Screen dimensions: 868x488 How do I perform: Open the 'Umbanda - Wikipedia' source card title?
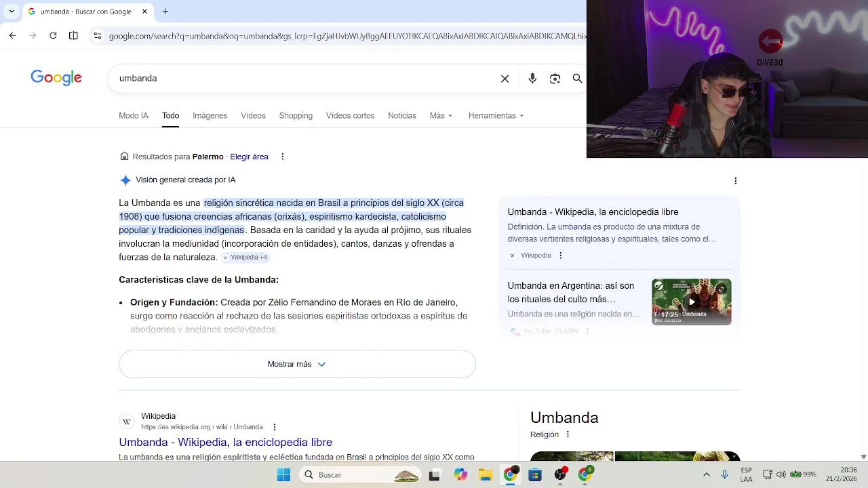(x=593, y=212)
